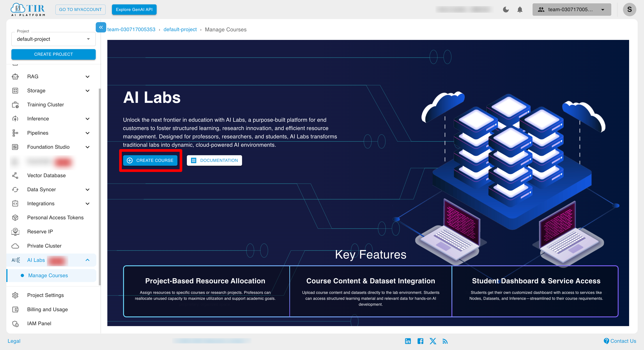Open notifications with the bell icon
This screenshot has height=350, width=644.
click(520, 9)
